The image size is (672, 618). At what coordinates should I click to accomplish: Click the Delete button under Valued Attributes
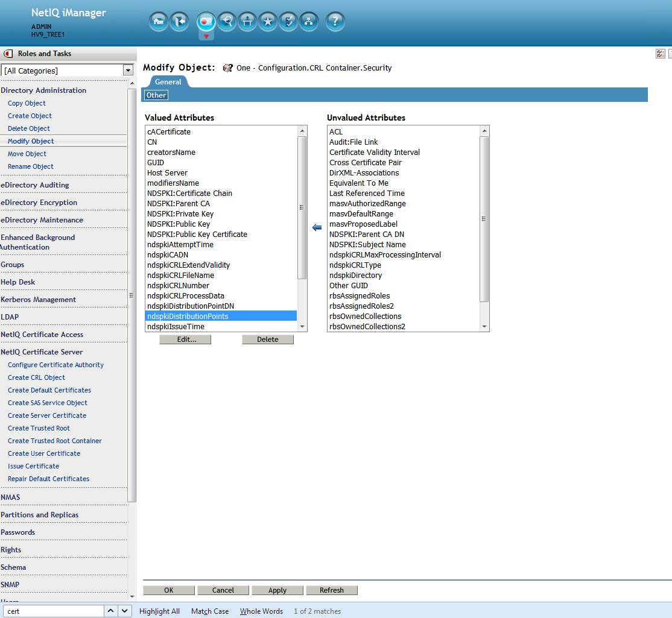268,339
